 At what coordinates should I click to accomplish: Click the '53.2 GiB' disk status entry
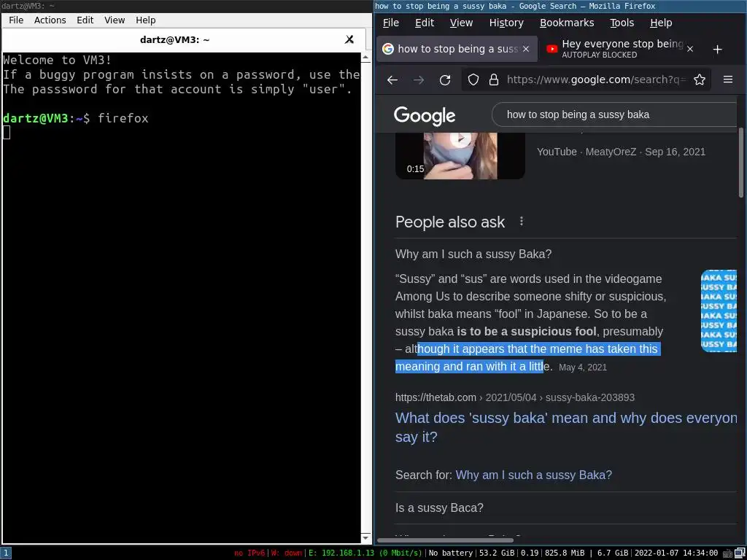pos(497,553)
